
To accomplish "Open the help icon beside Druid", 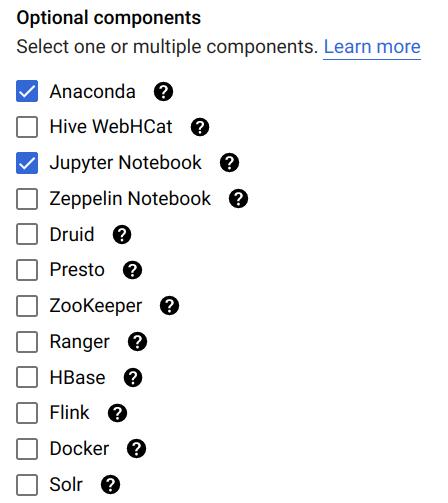I will click(x=122, y=235).
